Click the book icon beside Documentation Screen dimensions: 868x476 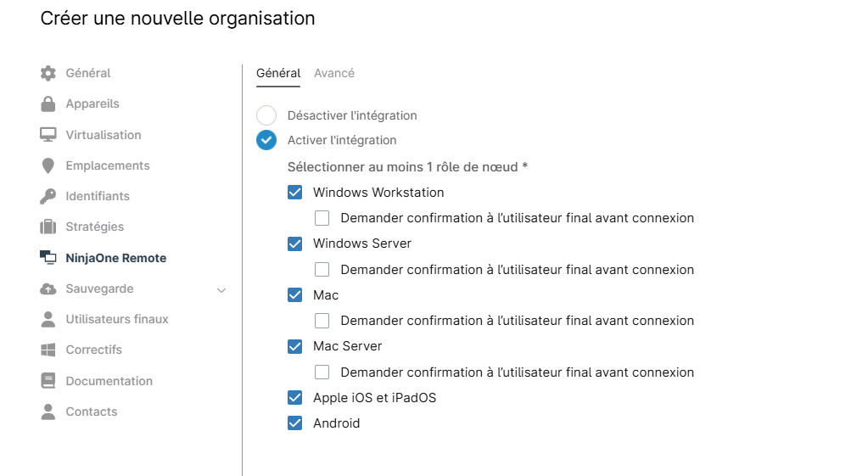(48, 381)
